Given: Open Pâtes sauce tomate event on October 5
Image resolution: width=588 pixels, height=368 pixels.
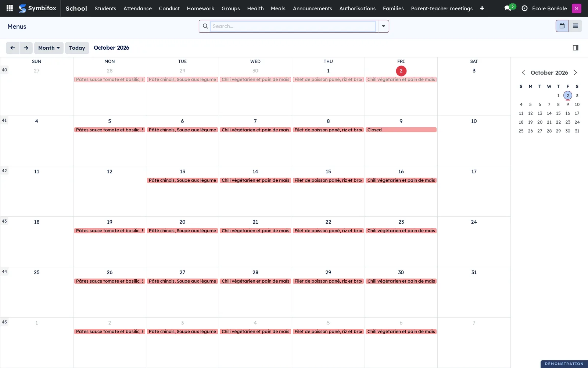Looking at the screenshot, I should (x=110, y=130).
